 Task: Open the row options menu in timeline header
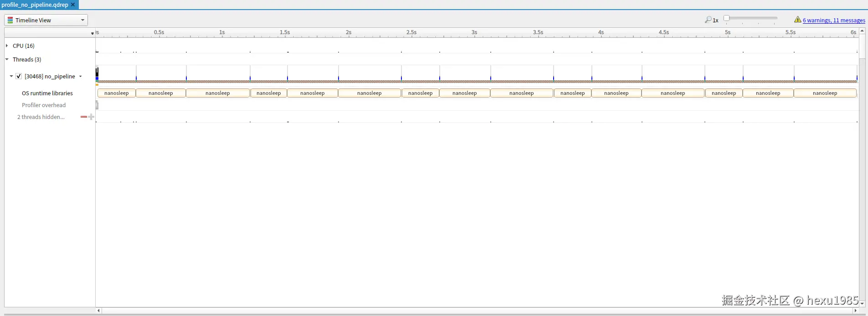click(92, 33)
